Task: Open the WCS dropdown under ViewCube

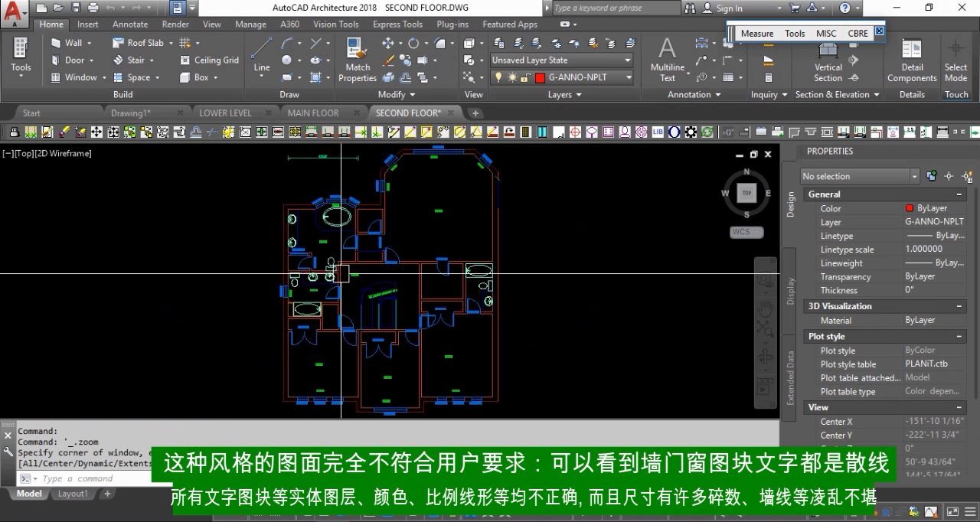Action: 746,232
